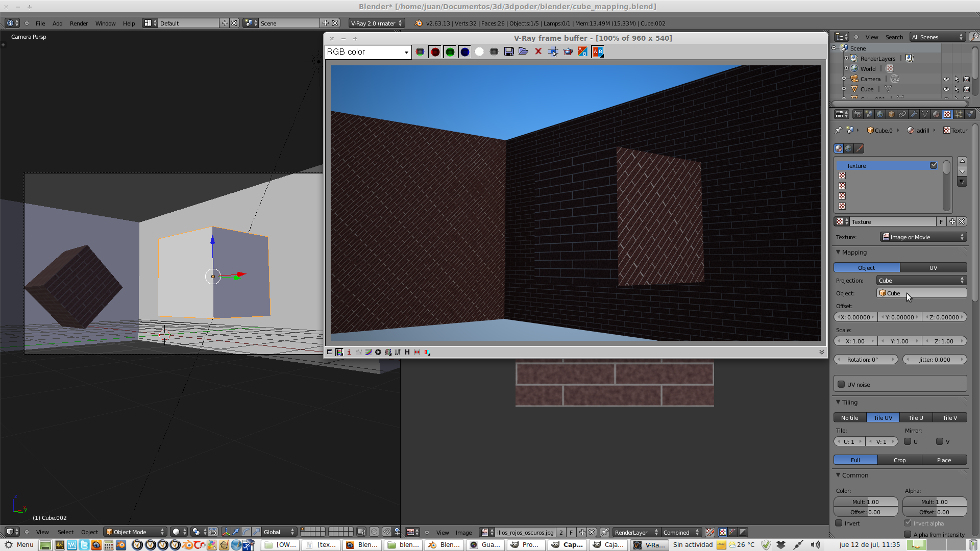This screenshot has width=980, height=551.
Task: Open the render camera properties tab
Action: point(857,114)
